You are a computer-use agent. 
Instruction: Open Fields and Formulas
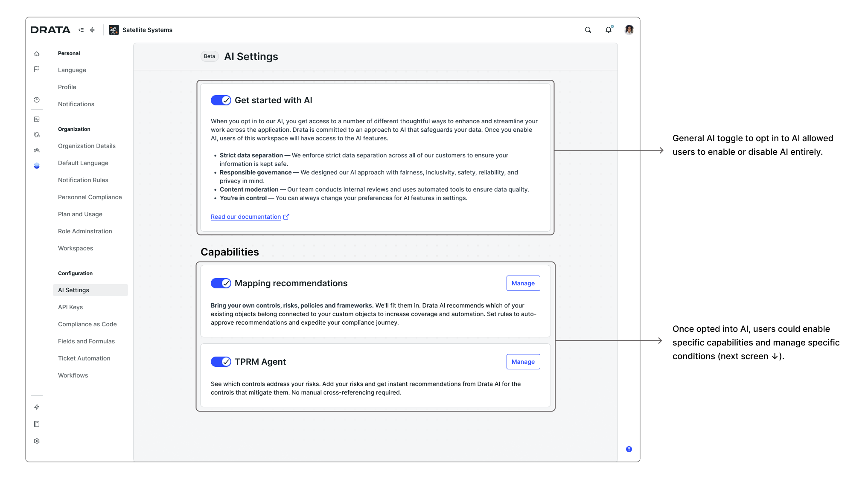click(x=86, y=341)
